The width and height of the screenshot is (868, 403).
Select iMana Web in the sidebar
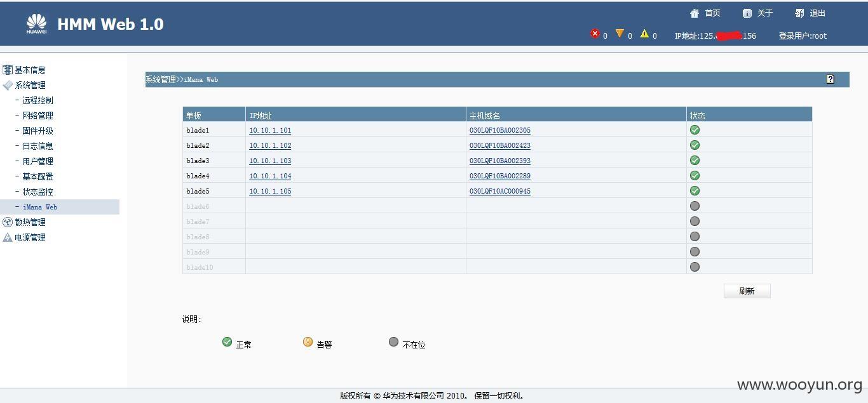tap(40, 207)
